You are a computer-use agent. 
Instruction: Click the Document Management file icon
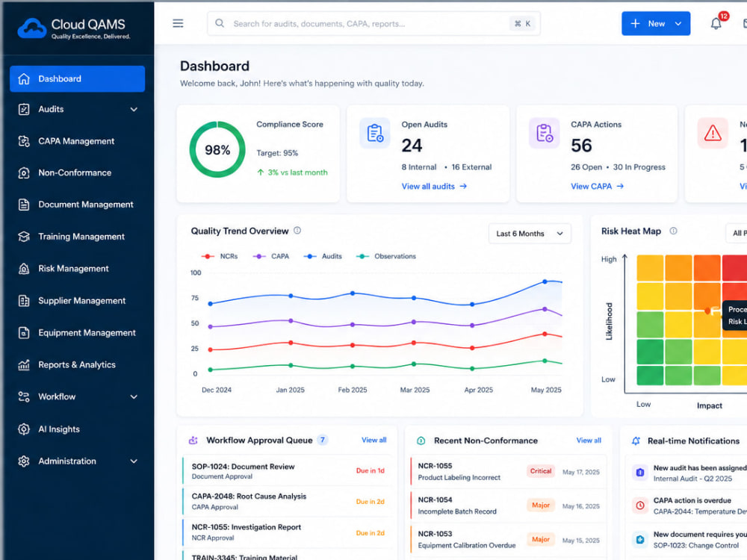[24, 205]
